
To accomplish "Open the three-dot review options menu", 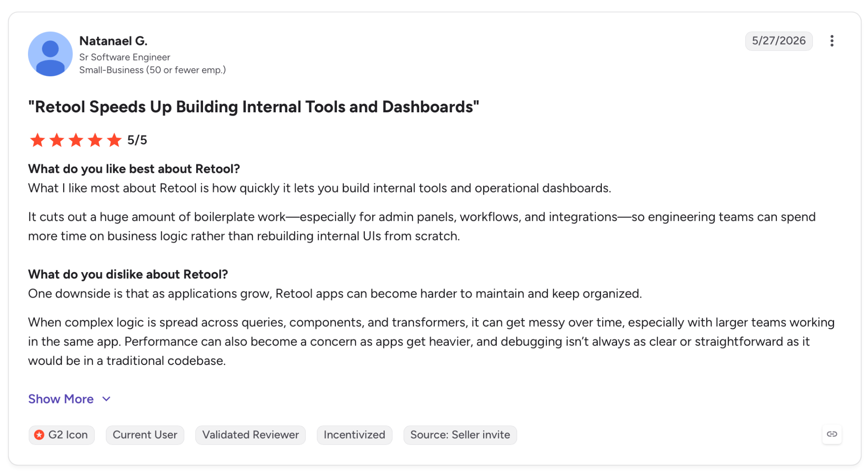I will [x=832, y=41].
